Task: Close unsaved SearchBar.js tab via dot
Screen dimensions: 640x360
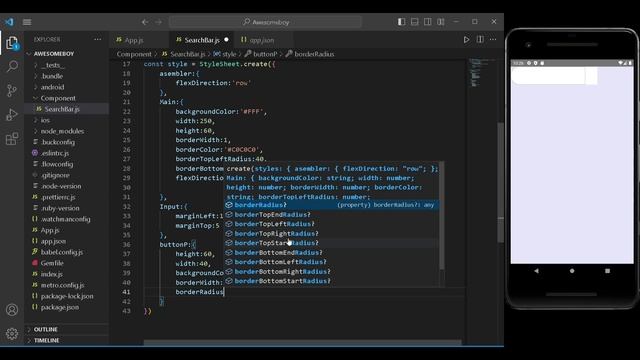Action: [x=226, y=40]
